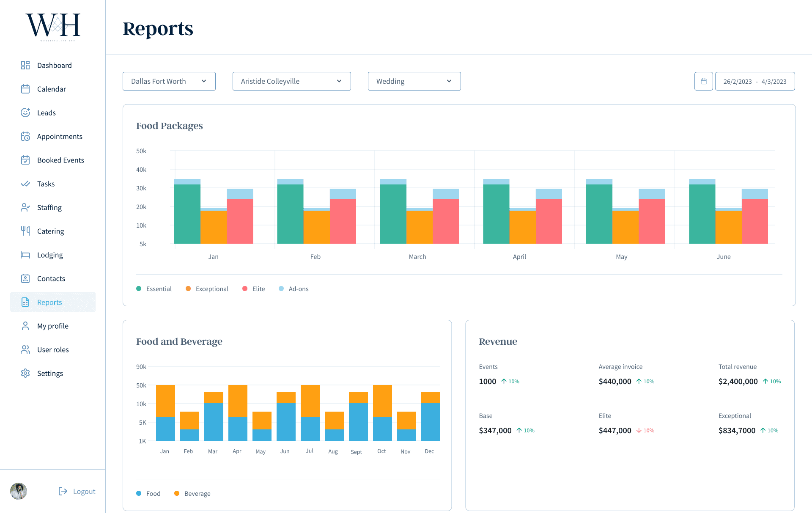Expand the Wedding event type dropdown

coord(414,81)
